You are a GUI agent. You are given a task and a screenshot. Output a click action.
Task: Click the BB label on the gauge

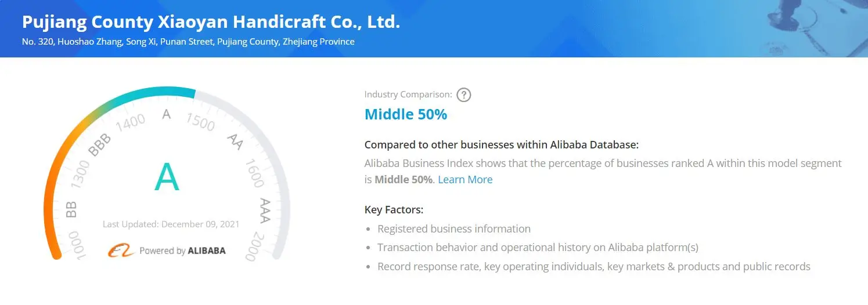click(x=71, y=209)
